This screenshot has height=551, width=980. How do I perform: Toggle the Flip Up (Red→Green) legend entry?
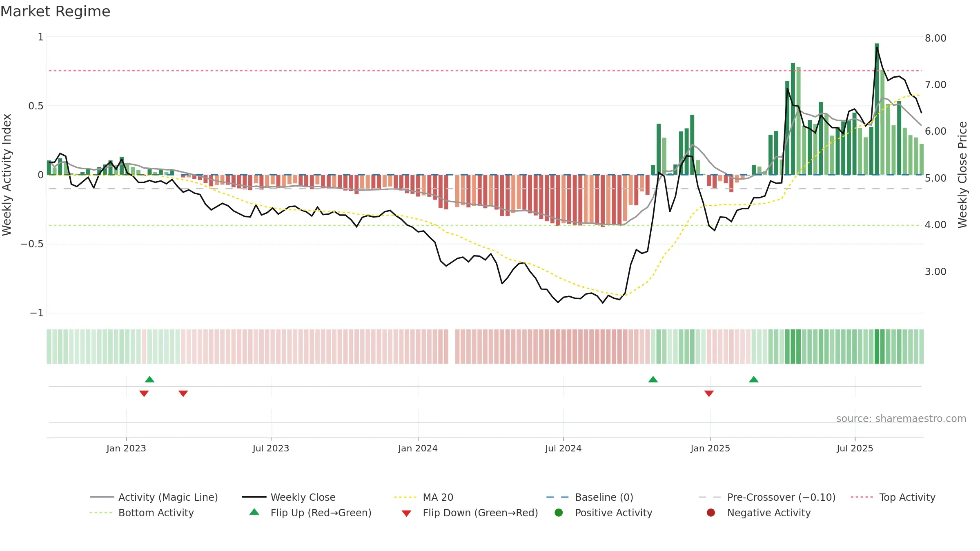click(x=310, y=513)
